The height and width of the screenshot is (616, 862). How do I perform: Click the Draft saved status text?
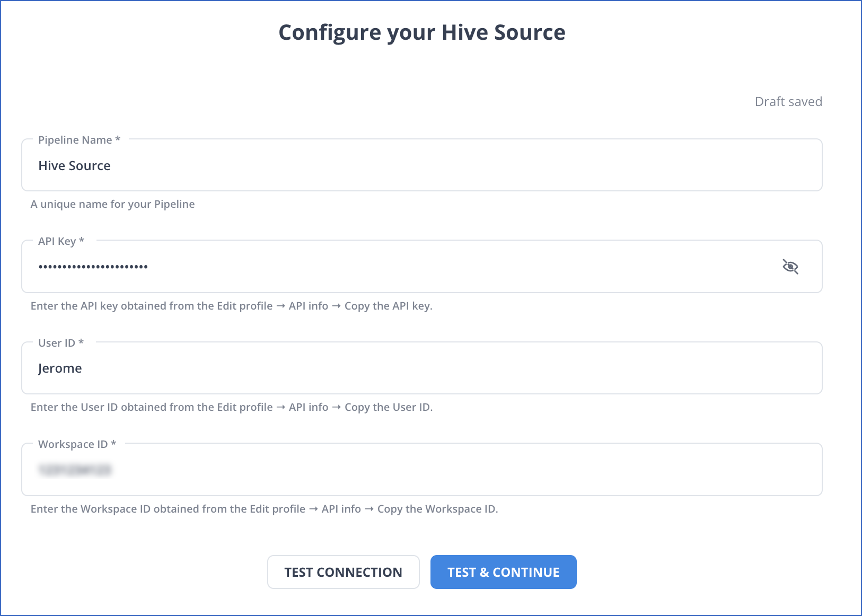[788, 102]
